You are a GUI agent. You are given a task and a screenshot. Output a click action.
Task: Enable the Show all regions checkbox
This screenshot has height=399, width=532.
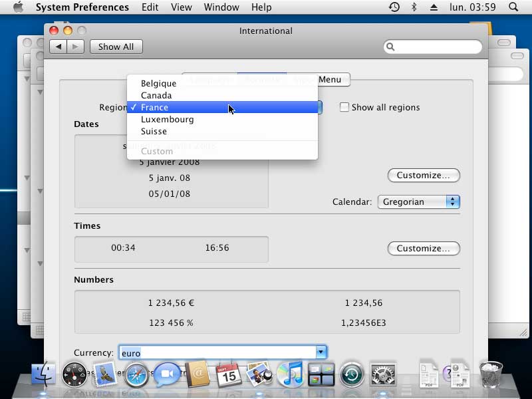pyautogui.click(x=344, y=107)
